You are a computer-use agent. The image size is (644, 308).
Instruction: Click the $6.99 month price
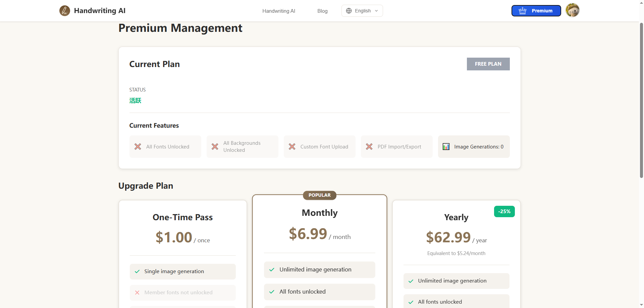(320, 234)
